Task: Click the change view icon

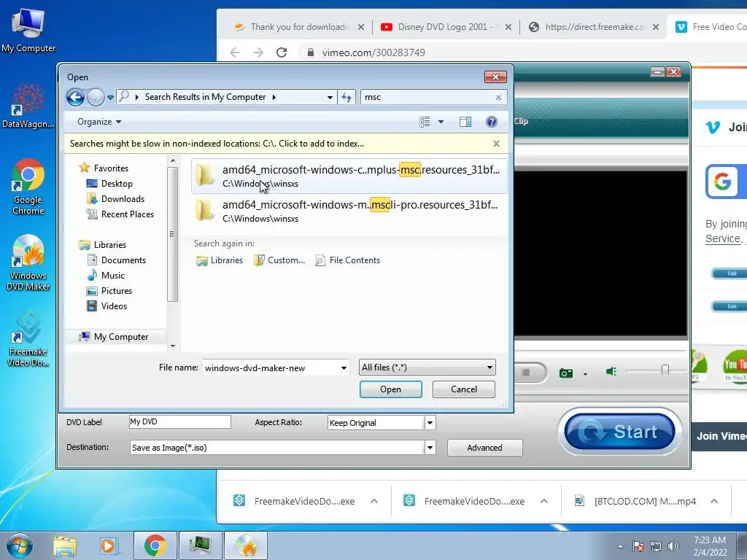Action: 425,122
